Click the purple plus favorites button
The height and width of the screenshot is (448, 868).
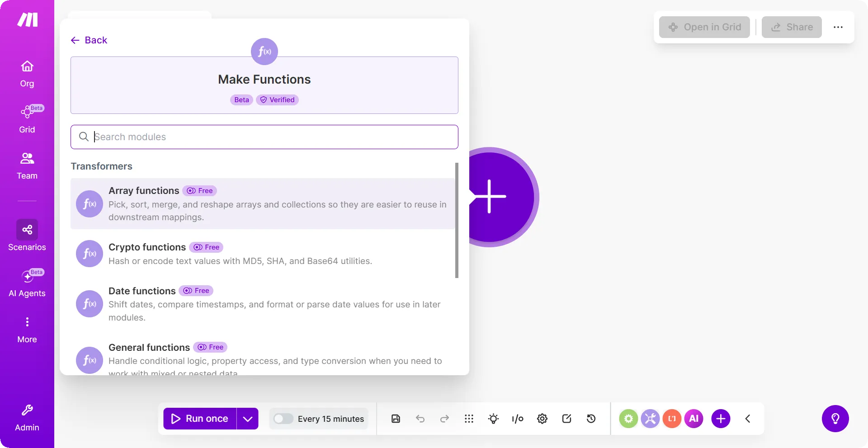coord(721,419)
